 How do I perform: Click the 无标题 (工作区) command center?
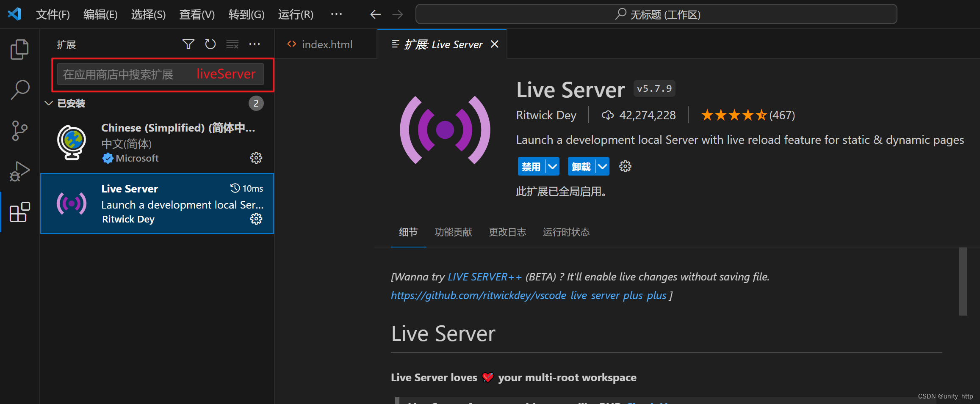click(656, 14)
